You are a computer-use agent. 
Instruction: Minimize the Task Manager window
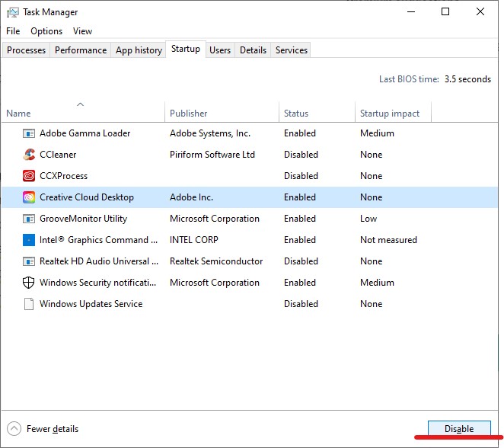tap(411, 12)
